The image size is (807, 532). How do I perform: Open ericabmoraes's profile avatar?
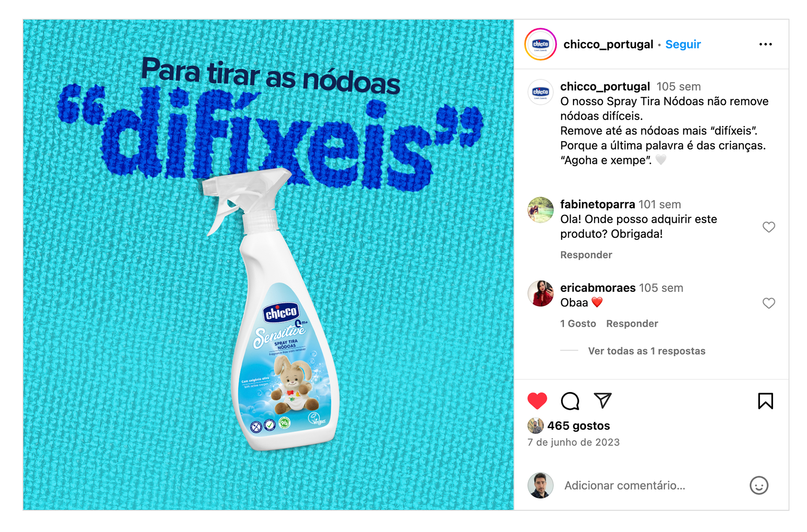pos(541,293)
